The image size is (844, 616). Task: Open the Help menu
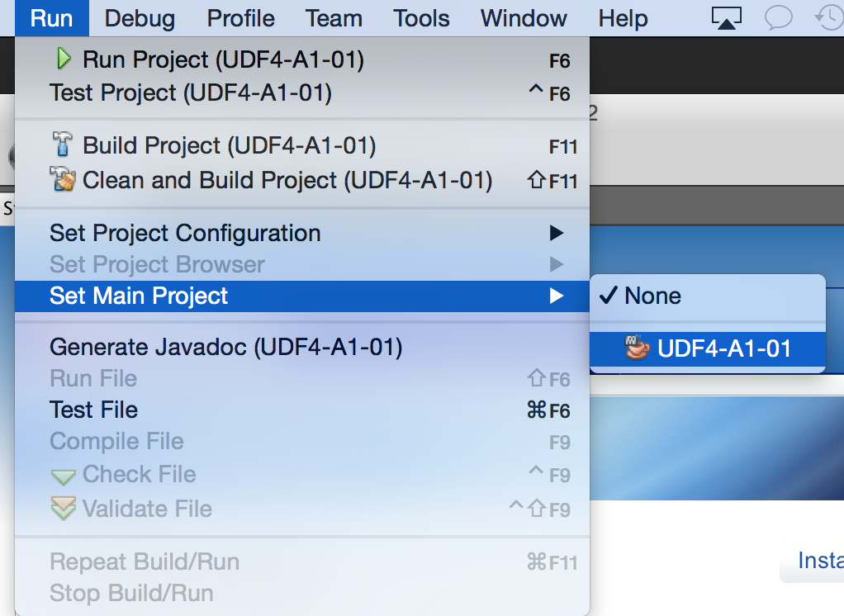click(623, 18)
